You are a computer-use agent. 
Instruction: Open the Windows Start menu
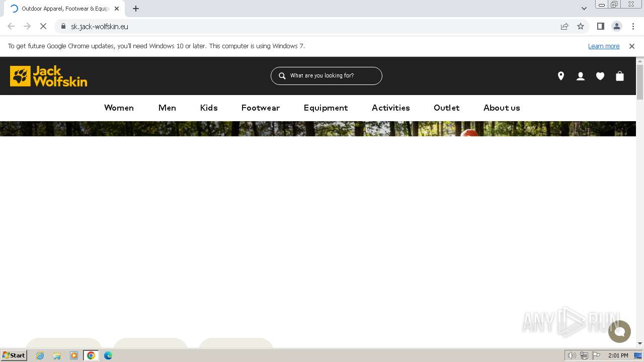tap(14, 355)
